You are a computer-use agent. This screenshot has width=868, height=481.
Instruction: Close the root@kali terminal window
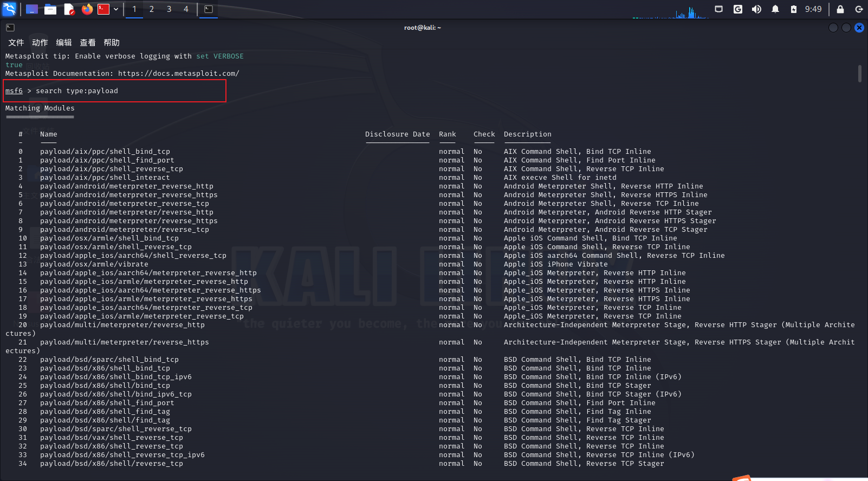859,28
